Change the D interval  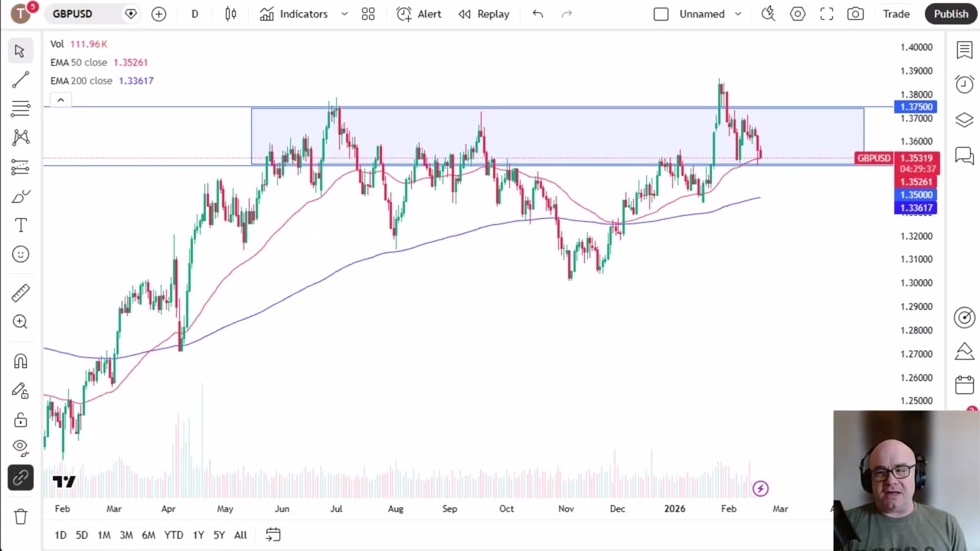[x=194, y=14]
